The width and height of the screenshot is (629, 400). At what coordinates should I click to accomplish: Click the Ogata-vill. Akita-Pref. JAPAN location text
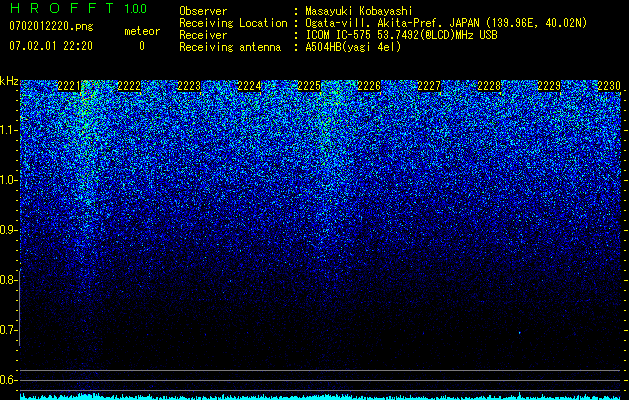[x=446, y=23]
